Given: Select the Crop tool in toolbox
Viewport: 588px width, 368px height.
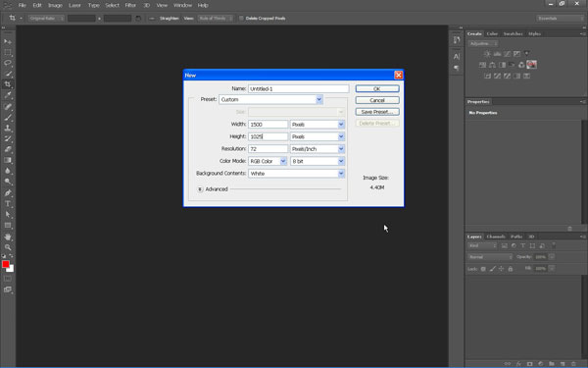Looking at the screenshot, I should point(8,84).
